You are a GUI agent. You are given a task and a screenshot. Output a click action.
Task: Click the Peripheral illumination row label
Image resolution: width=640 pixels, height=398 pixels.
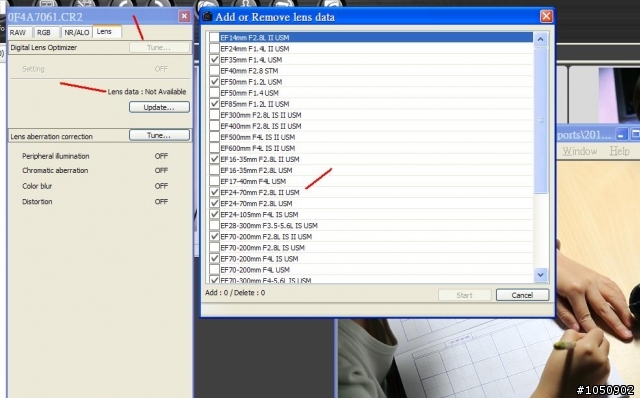pos(56,156)
